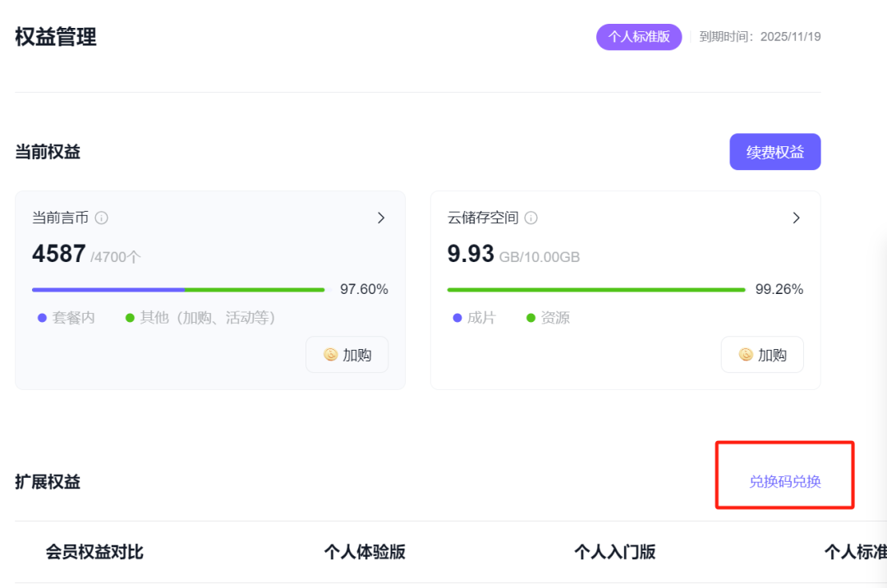887x588 pixels.
Task: Click the 会员权益对比 header cell
Action: coord(94,552)
